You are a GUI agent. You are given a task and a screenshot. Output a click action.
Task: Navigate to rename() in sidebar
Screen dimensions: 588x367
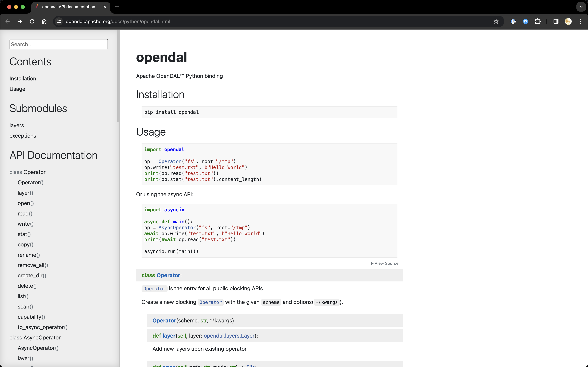coord(29,255)
